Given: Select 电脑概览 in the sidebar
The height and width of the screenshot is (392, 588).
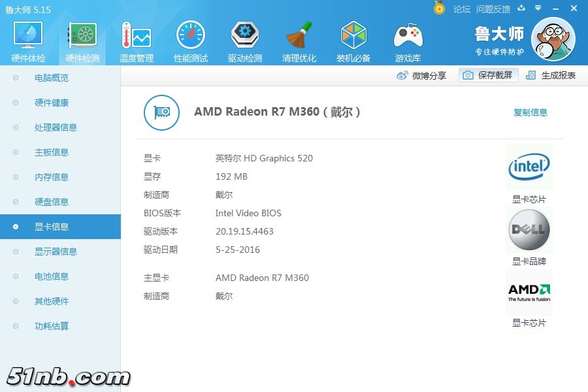Looking at the screenshot, I should click(x=52, y=78).
